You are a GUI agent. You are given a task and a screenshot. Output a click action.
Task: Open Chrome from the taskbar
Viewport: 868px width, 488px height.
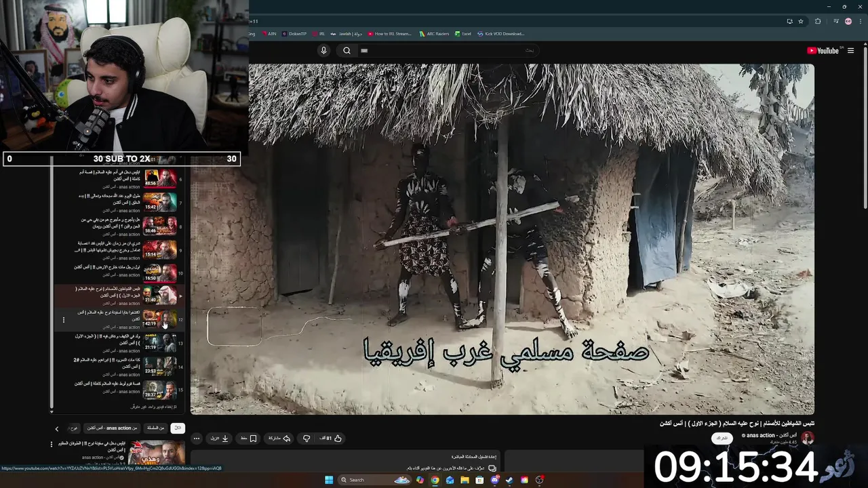pos(435,480)
